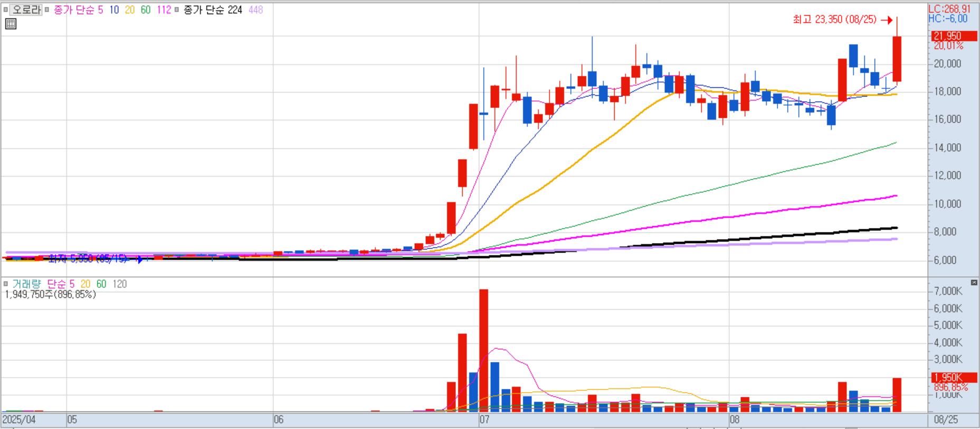Screen dimensions: 980x429
Task: Click the 6,000 price axis label
Action: point(945,260)
